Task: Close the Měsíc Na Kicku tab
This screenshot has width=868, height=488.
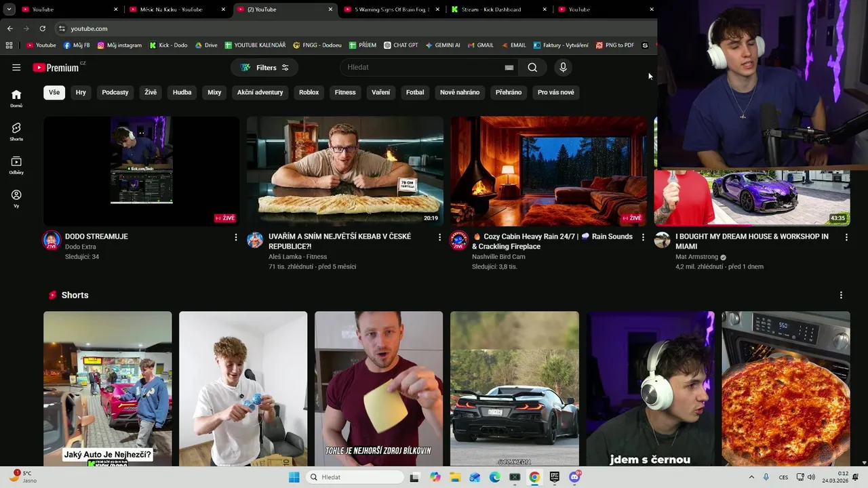Action: coord(223,9)
